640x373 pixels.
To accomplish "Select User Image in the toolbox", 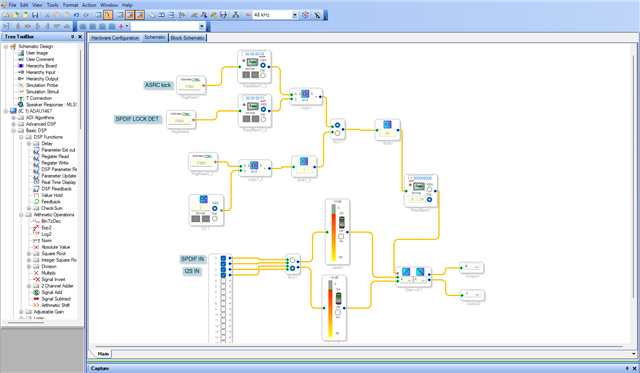I will tap(37, 53).
